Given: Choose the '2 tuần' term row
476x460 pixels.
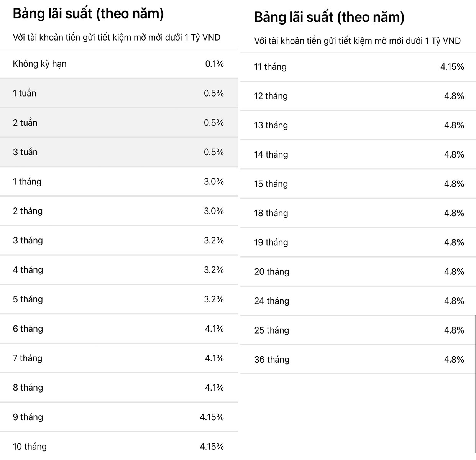Looking at the screenshot, I should [x=119, y=123].
